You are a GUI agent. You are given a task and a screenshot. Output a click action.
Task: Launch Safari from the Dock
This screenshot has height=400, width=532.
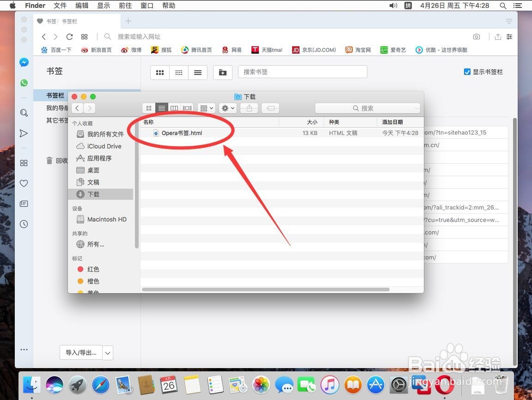(100, 385)
